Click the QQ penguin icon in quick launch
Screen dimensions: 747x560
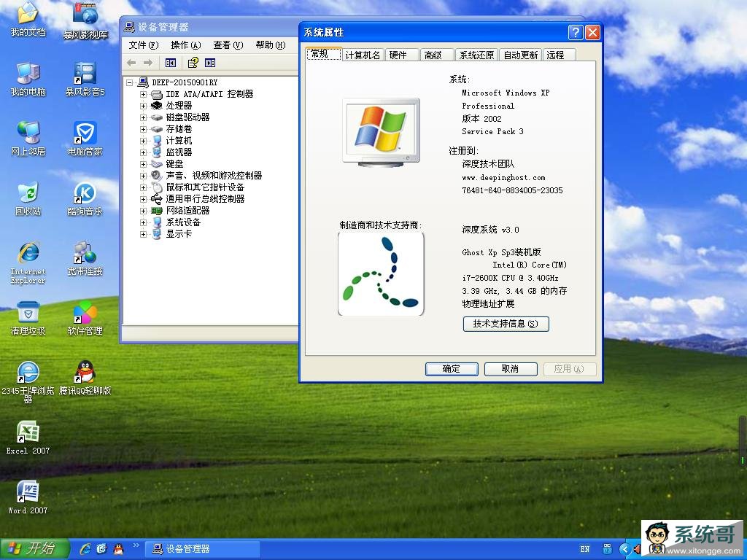pyautogui.click(x=118, y=548)
